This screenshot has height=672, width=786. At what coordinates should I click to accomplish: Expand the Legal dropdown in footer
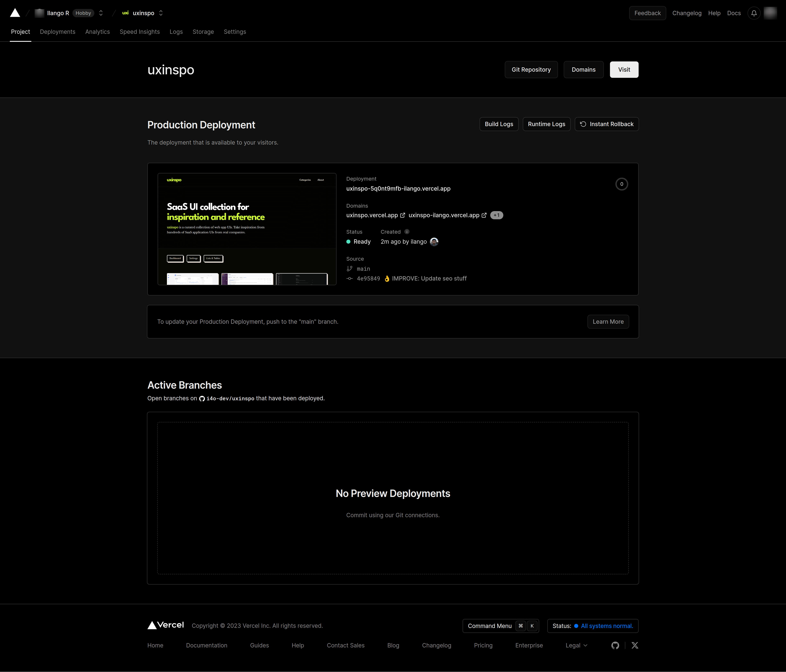(576, 645)
